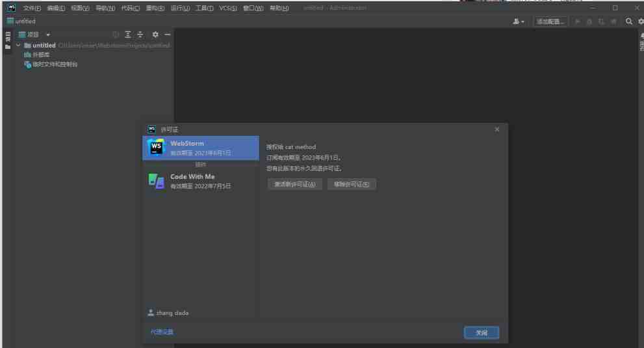
Task: Maximize the WebStorm window
Action: point(615,8)
